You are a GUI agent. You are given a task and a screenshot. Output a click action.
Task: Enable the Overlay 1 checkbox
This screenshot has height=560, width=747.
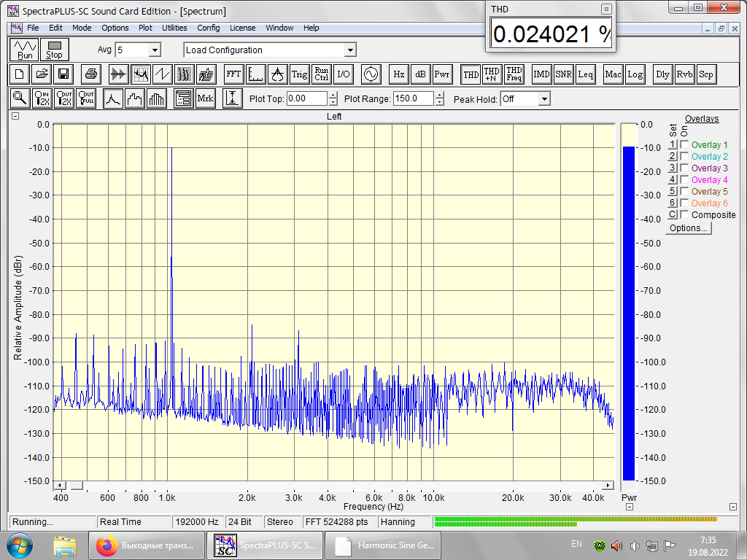pos(684,145)
